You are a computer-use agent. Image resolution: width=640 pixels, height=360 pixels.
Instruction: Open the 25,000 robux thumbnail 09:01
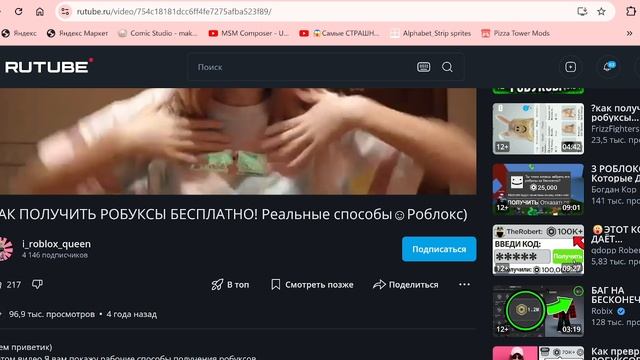(x=538, y=189)
